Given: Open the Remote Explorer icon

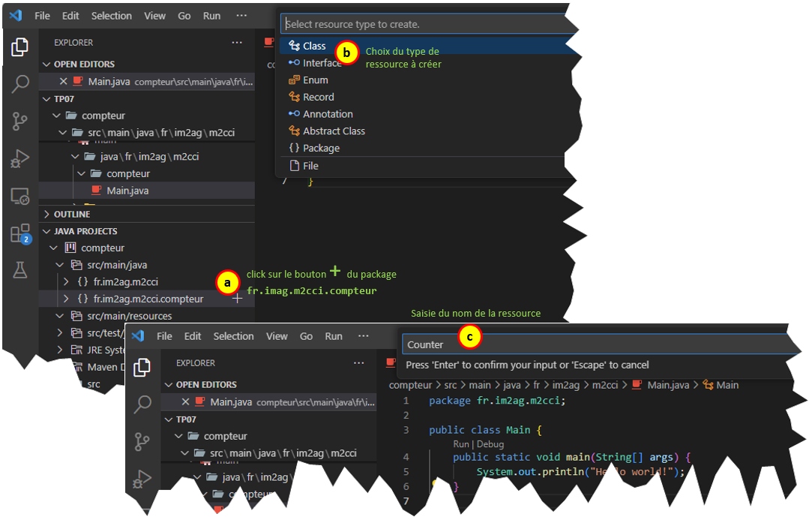Looking at the screenshot, I should point(20,197).
